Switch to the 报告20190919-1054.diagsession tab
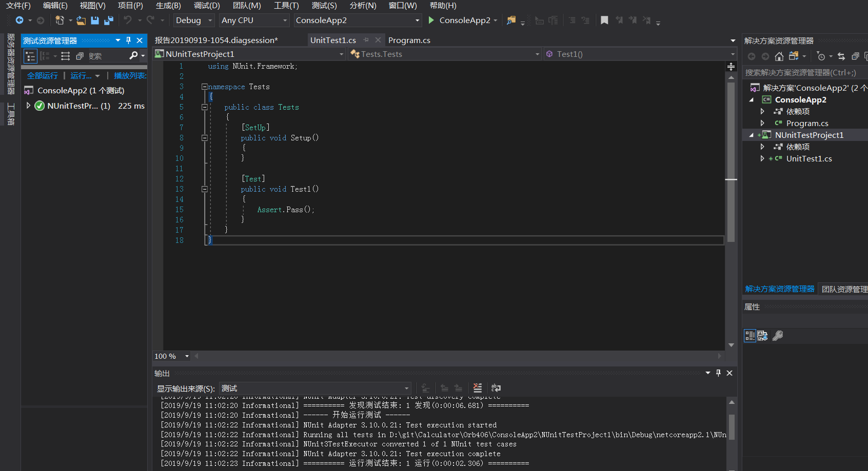Viewport: 868px width, 471px height. (216, 40)
